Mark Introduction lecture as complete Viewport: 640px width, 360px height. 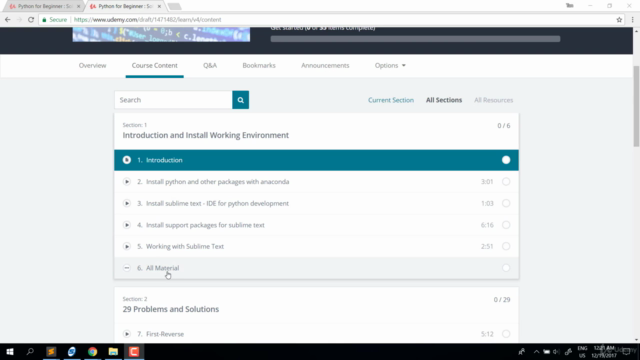coord(506,160)
